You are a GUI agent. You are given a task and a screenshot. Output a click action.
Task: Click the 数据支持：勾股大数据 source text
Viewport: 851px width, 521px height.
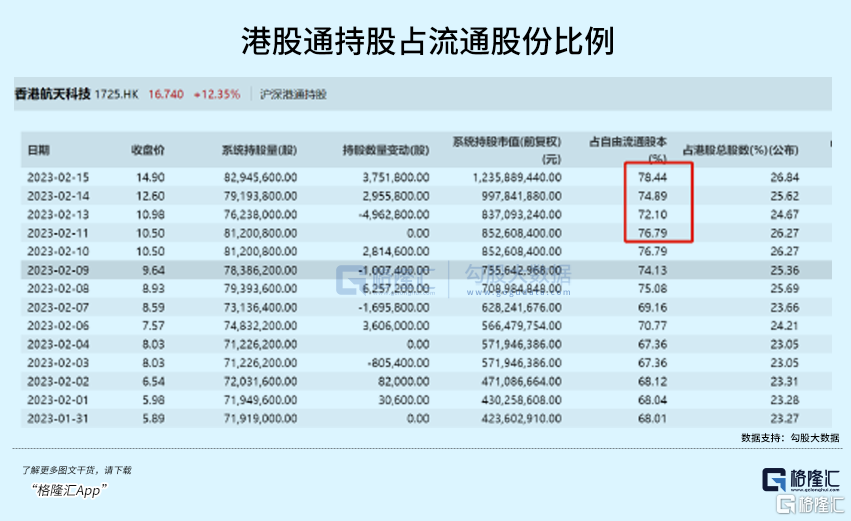pos(789,437)
